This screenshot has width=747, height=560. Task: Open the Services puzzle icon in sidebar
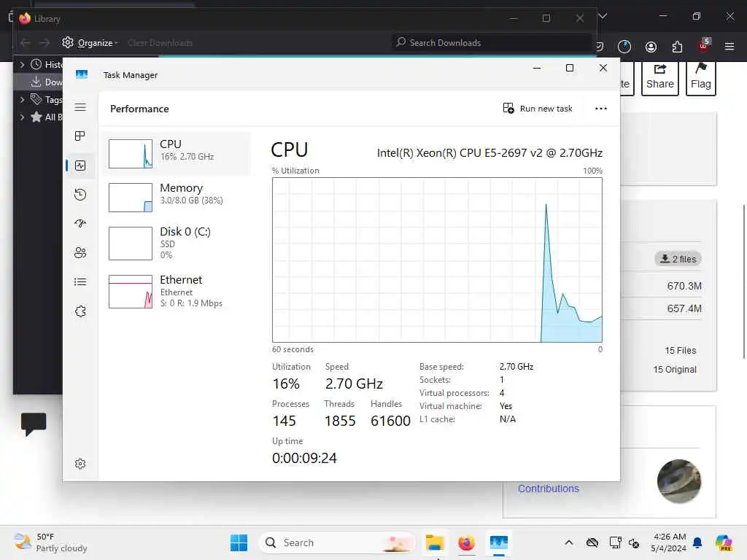(x=80, y=311)
